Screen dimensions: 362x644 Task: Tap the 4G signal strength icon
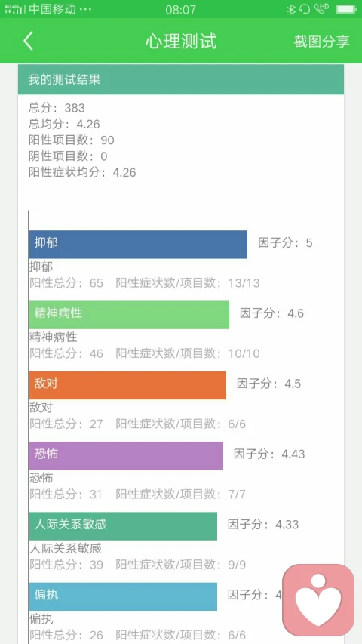14,9
